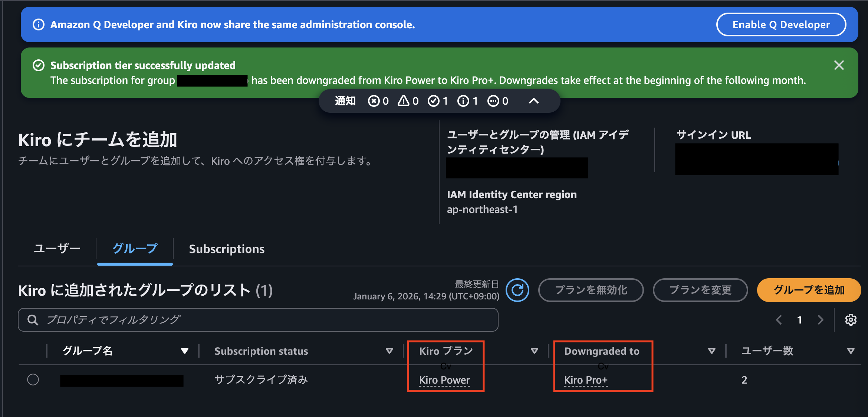Screen dimensions: 868x417
Task: Open the Downgraded to column filter dropdown
Action: (711, 351)
